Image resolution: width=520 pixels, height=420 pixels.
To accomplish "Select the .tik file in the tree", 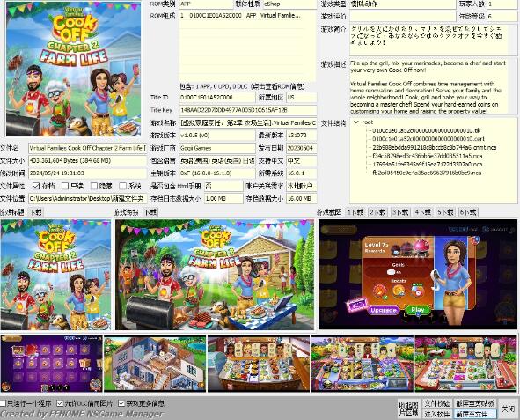I will click(426, 130).
